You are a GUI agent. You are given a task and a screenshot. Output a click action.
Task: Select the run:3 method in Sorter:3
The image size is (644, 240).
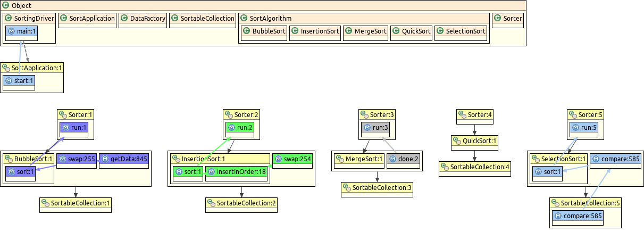click(x=377, y=128)
